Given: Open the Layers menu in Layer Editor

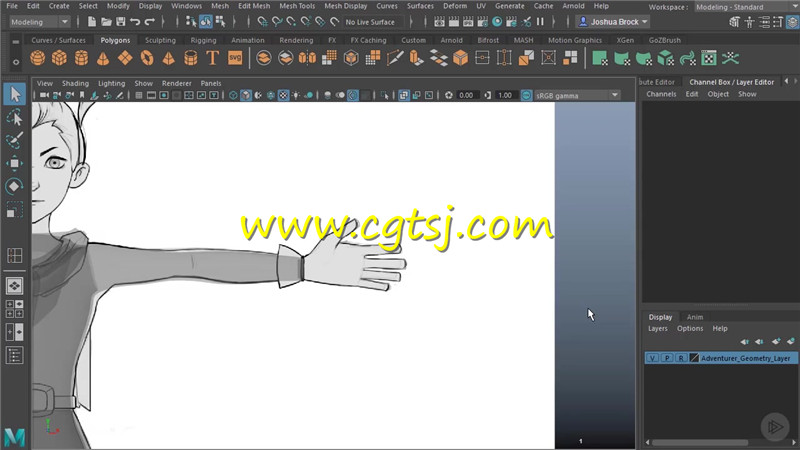Looking at the screenshot, I should pos(658,329).
